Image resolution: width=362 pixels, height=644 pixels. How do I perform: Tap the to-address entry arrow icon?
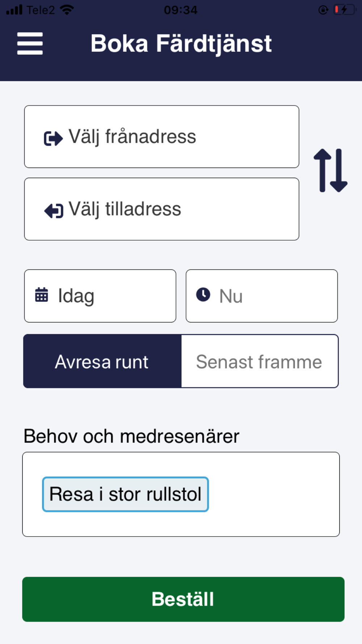pos(54,210)
